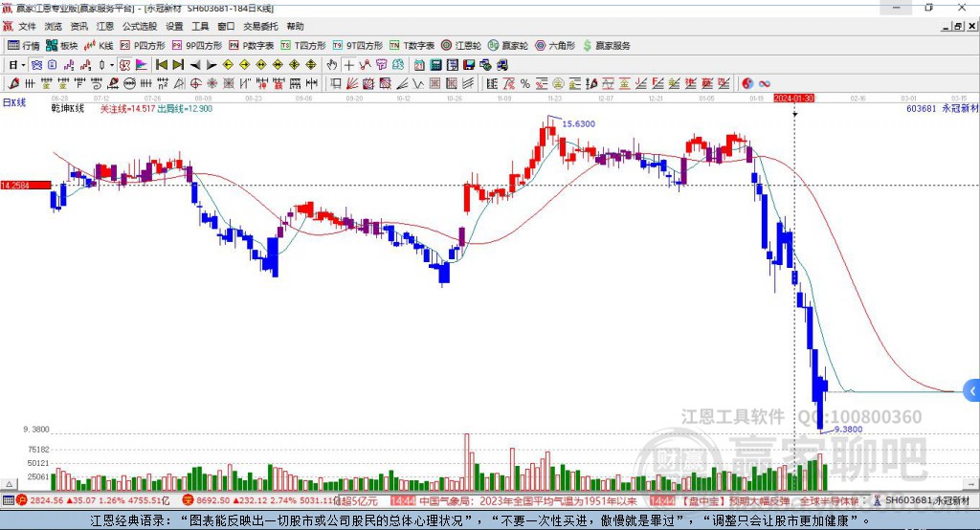Image resolution: width=980 pixels, height=530 pixels.
Task: Open the 板块 sector view
Action: 61,46
